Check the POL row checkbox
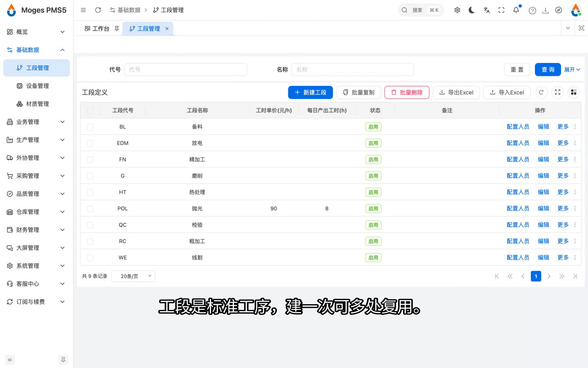Image resolution: width=588 pixels, height=368 pixels. (x=90, y=209)
